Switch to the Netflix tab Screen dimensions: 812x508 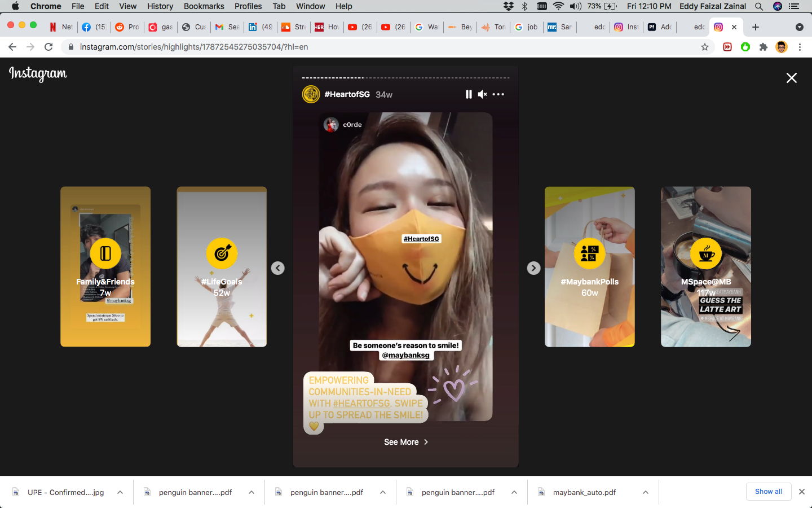click(x=61, y=27)
